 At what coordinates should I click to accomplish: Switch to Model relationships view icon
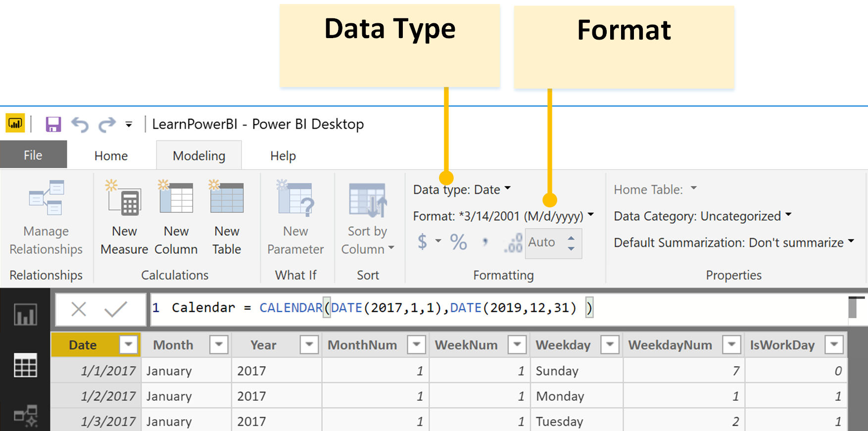pos(25,416)
